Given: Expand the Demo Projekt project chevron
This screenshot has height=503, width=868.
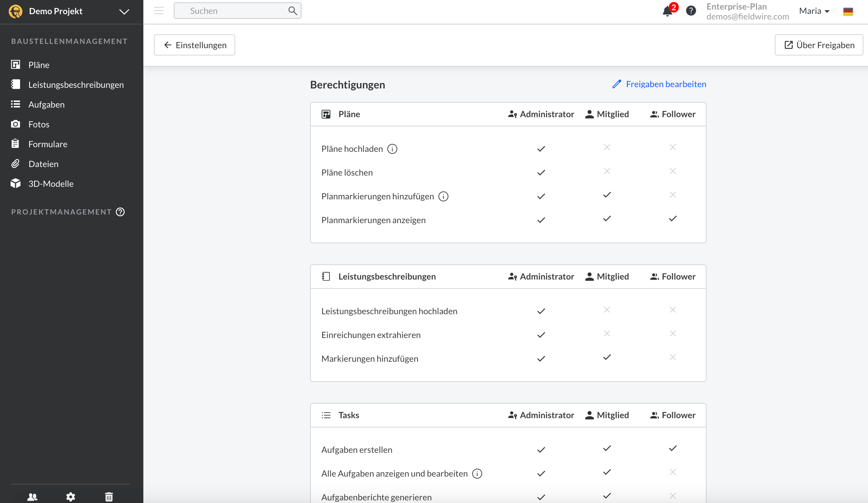Looking at the screenshot, I should pyautogui.click(x=124, y=12).
